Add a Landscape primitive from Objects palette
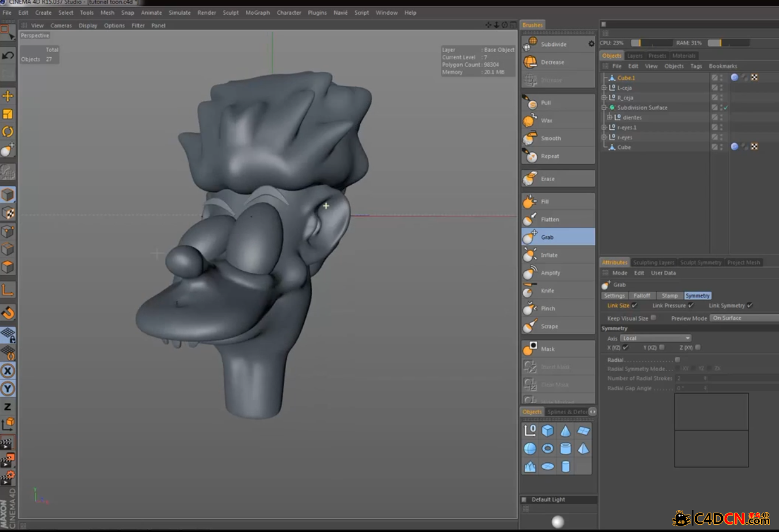The height and width of the screenshot is (532, 779). [x=530, y=466]
